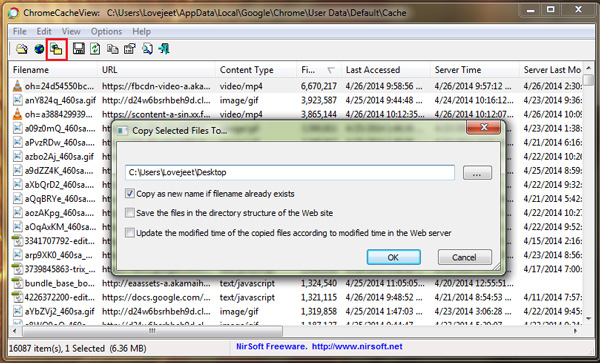Sort the list by the Filename column header
This screenshot has width=600, height=363.
tap(54, 70)
